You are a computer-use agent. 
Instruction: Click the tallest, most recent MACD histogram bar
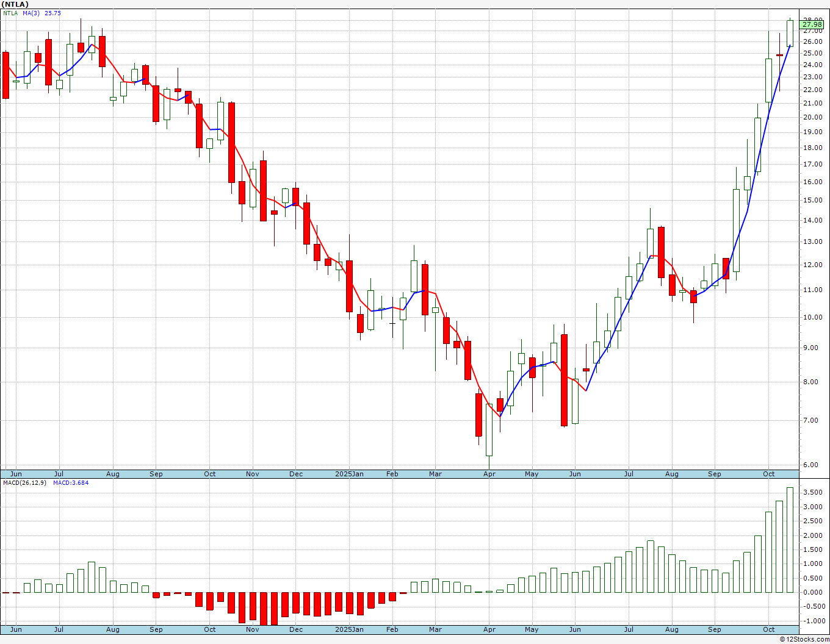click(x=790, y=540)
